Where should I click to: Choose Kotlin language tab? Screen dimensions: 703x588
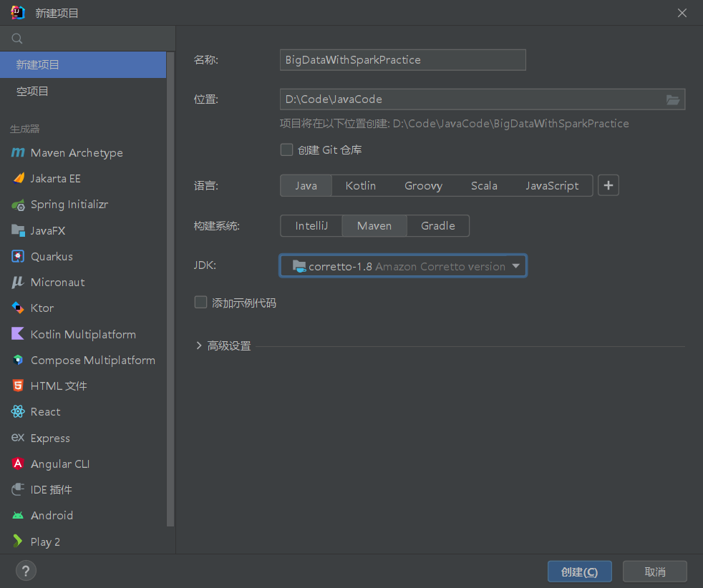click(361, 186)
